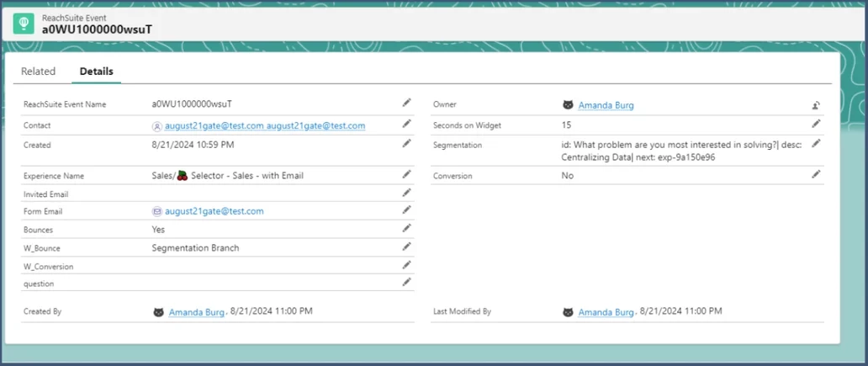Edit the Created date field
This screenshot has width=868, height=366.
407,143
